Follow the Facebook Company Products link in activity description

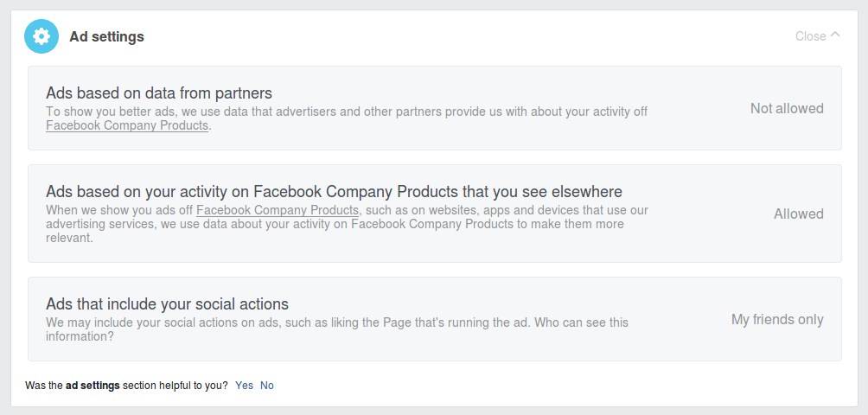click(x=278, y=210)
